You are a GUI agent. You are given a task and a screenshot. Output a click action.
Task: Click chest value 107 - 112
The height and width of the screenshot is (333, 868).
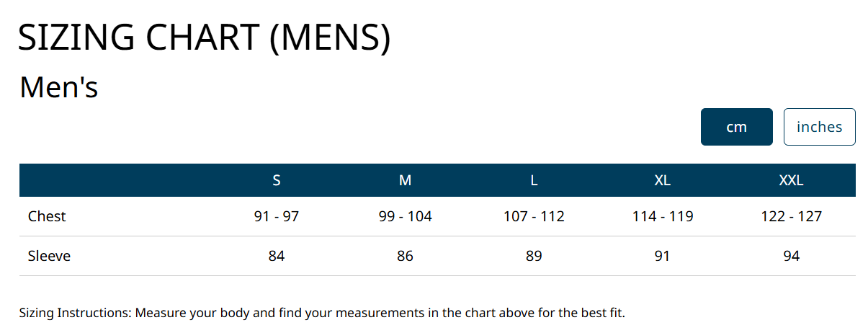click(x=534, y=216)
